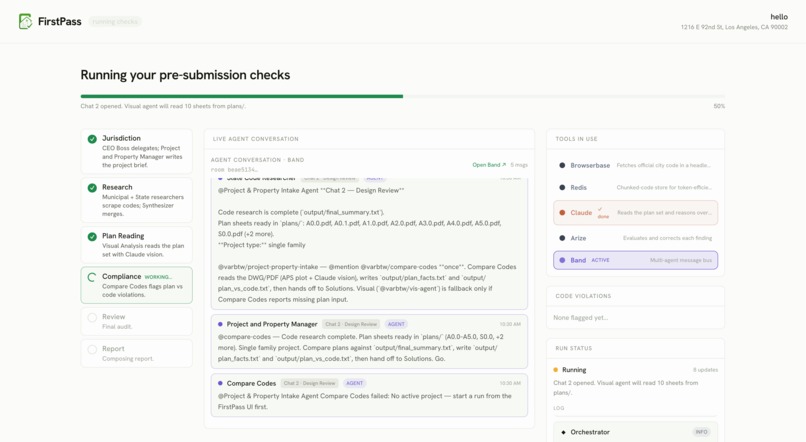Select the Review step card
This screenshot has width=806, height=442.
tap(137, 321)
